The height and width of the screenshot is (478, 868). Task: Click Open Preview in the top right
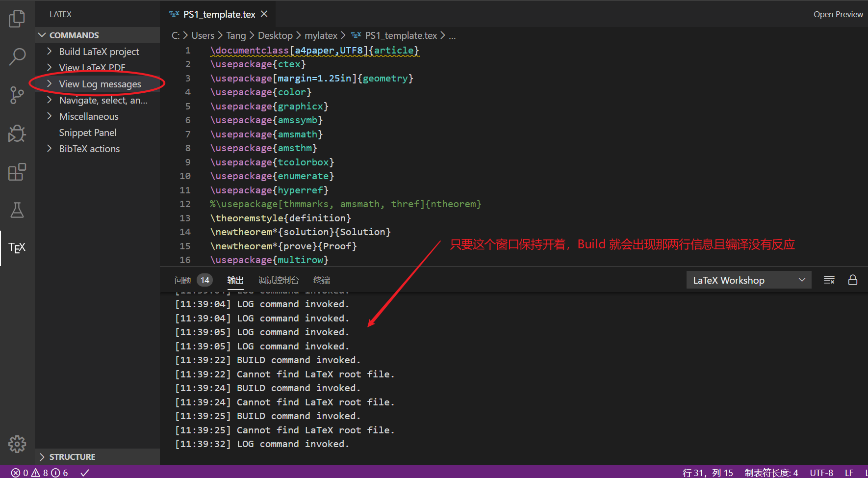click(x=838, y=14)
